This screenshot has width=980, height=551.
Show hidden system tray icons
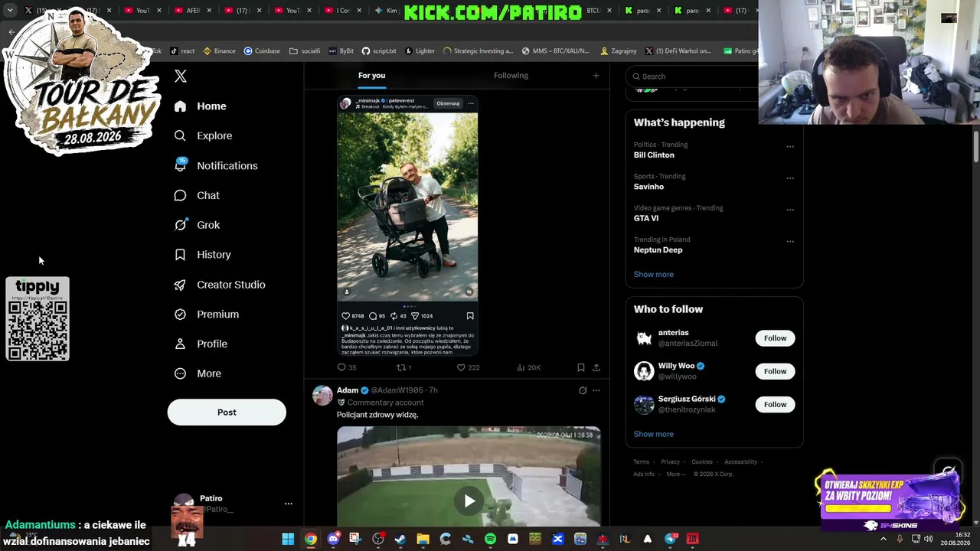click(x=883, y=539)
